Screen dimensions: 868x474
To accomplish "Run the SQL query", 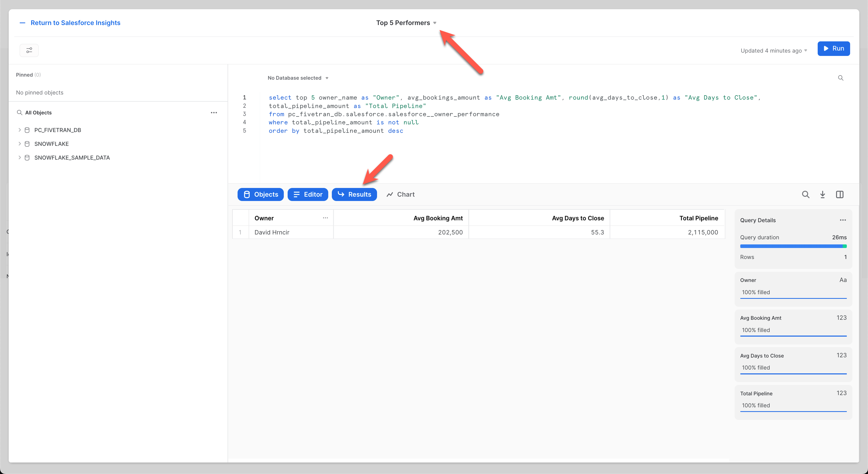I will click(834, 49).
